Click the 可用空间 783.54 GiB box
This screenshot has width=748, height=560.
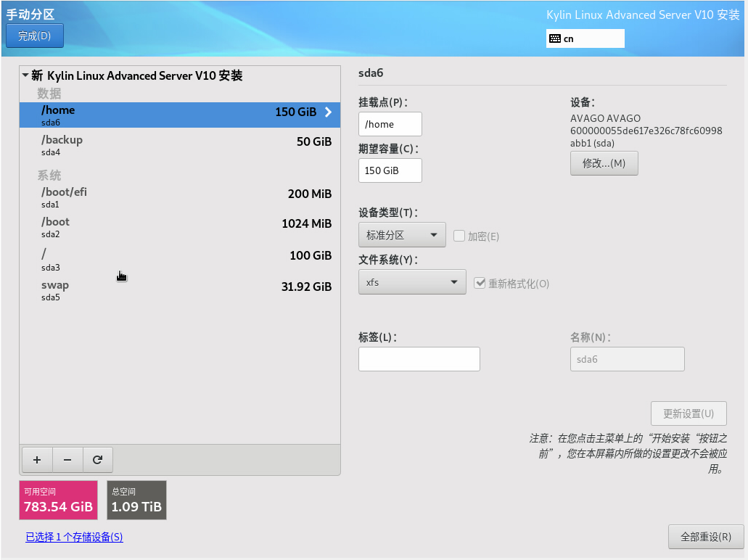[x=58, y=500]
